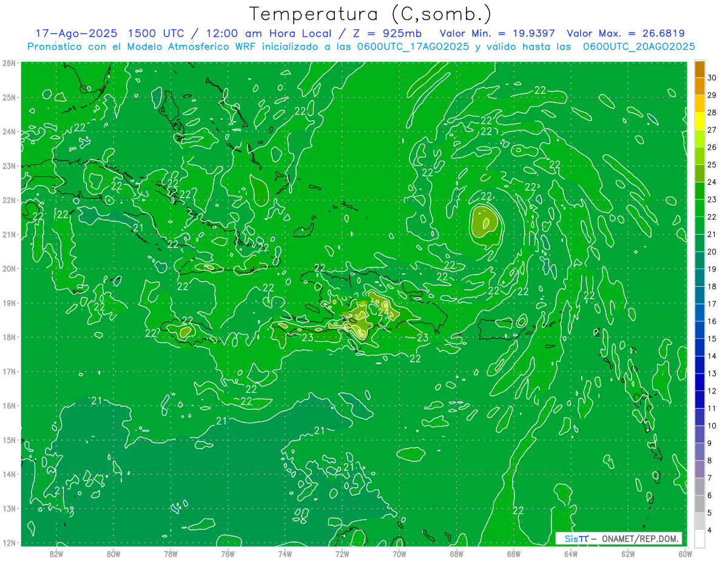The height and width of the screenshot is (562, 728).
Task: Click the 26N latitude label
Action: point(9,63)
